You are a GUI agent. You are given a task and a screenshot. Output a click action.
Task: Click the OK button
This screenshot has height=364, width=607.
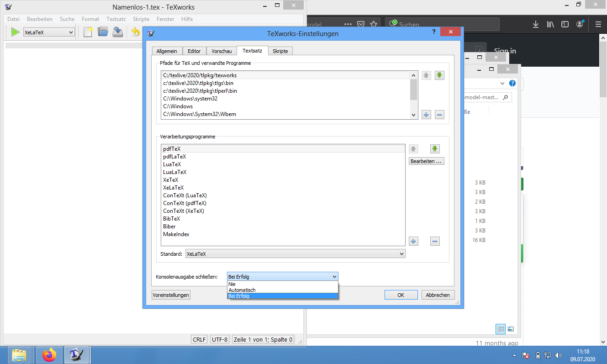tap(401, 295)
